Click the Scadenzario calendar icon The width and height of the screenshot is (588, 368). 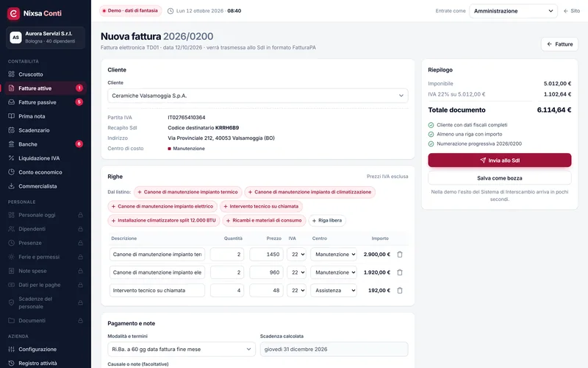point(11,130)
